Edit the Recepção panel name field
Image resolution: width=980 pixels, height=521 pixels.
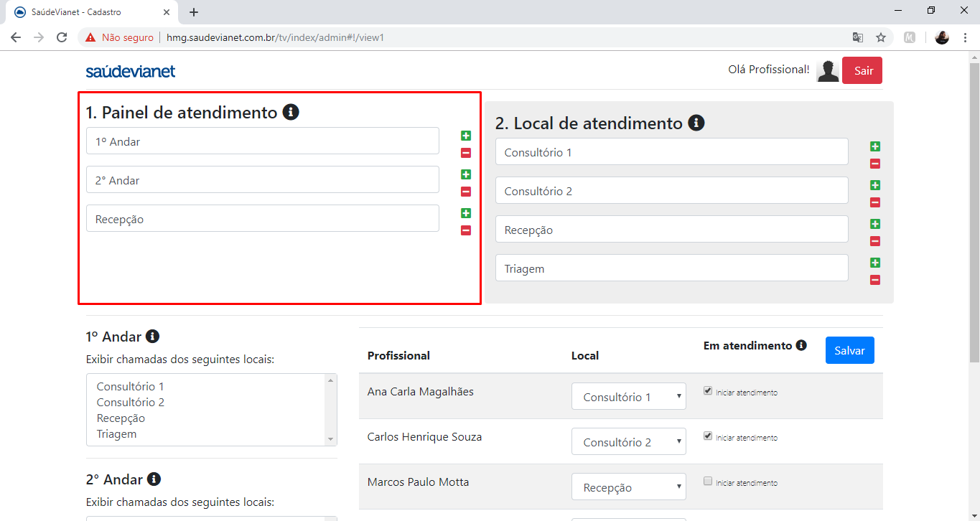(x=263, y=218)
